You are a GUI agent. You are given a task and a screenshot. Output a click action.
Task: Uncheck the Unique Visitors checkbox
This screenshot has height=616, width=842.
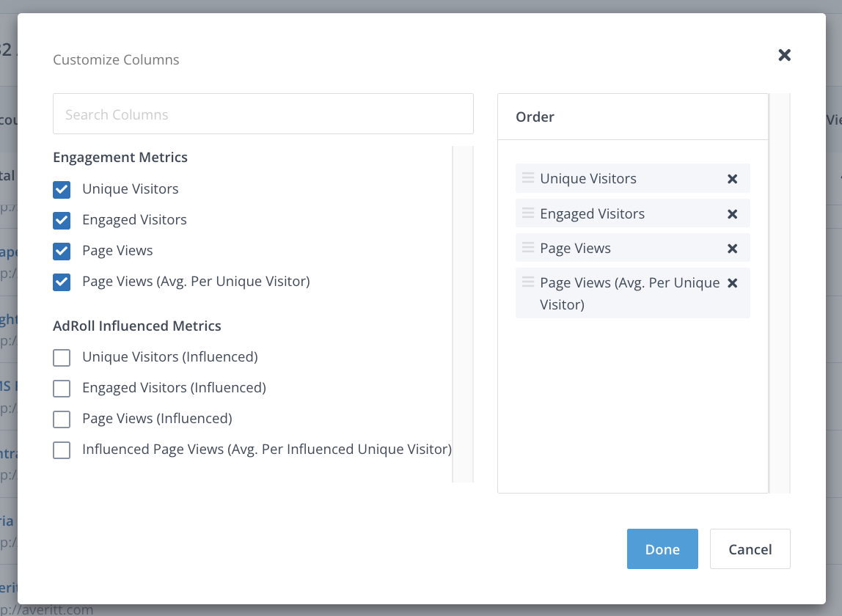pyautogui.click(x=62, y=189)
